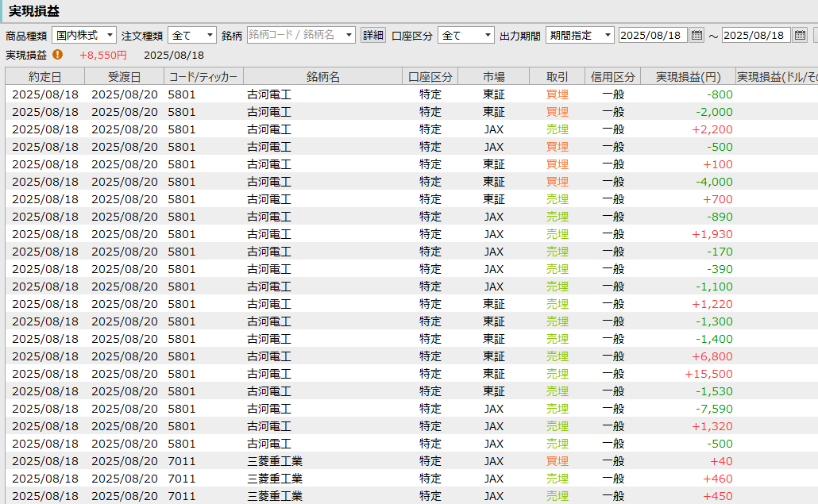818x504 pixels.
Task: Open the 出力期間 dropdown showing 期間指定
Action: pos(580,36)
